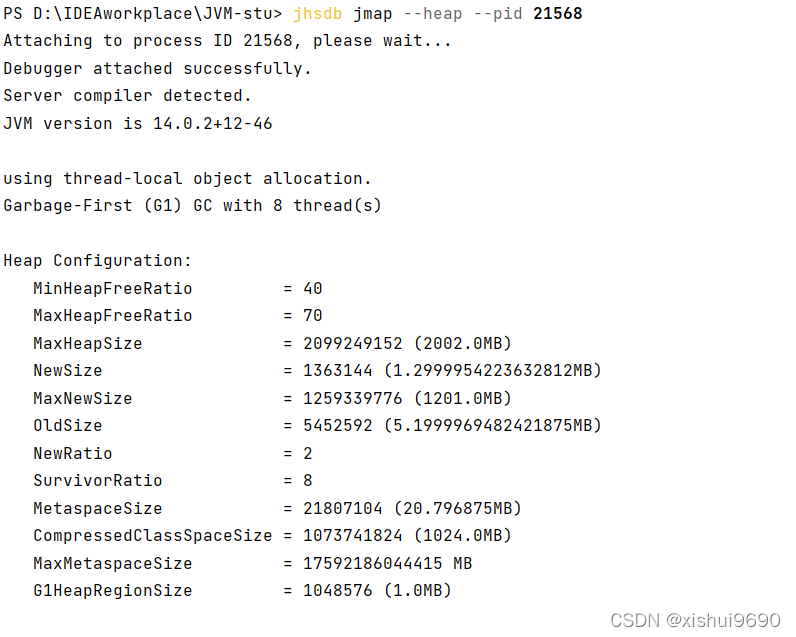The image size is (796, 637).
Task: Click the OldSize value 5452592
Action: (338, 425)
